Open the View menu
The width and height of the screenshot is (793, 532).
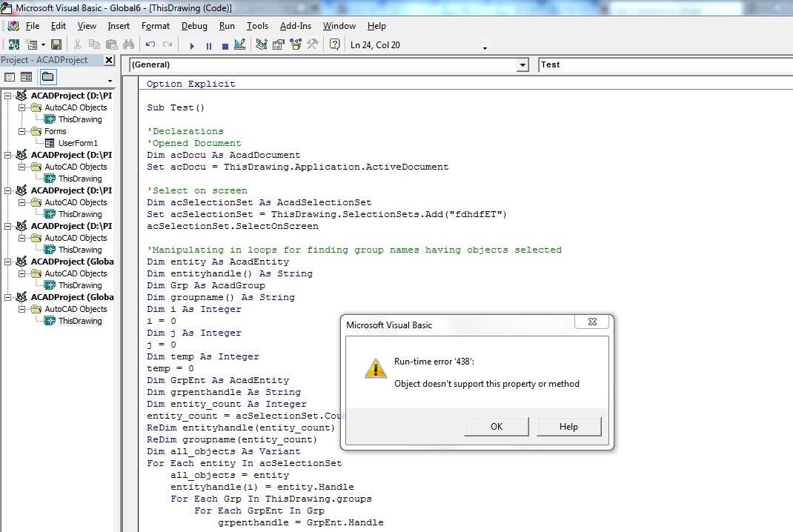point(87,26)
